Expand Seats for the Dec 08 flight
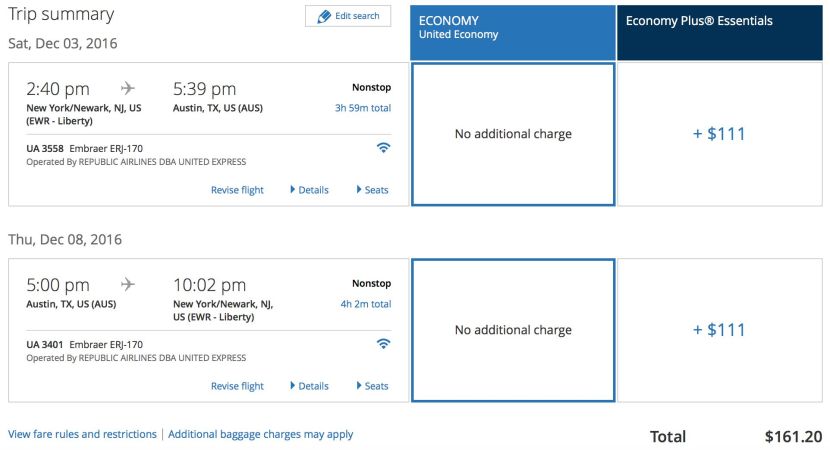The width and height of the screenshot is (830, 450). pyautogui.click(x=373, y=386)
